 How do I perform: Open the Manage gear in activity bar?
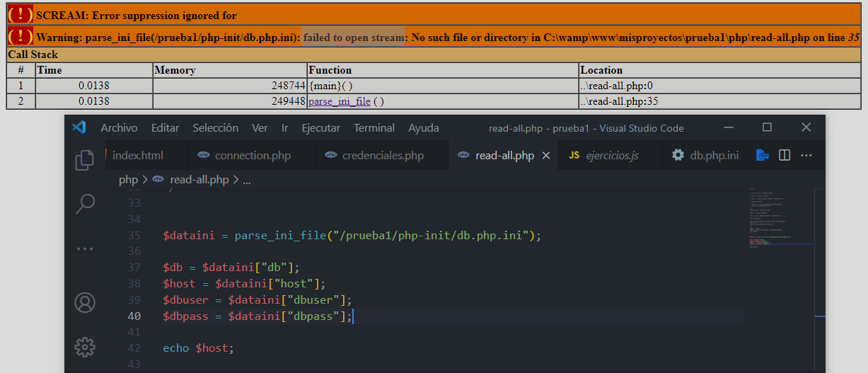pos(84,347)
